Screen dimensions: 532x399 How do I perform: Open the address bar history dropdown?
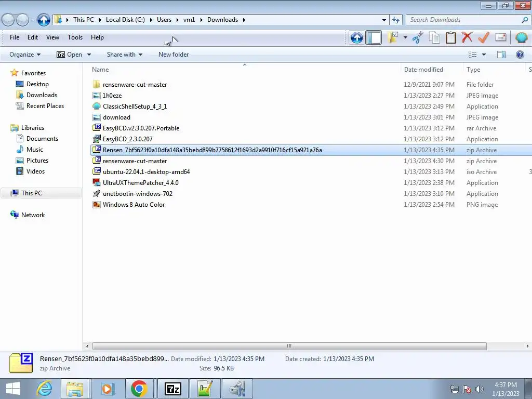384,20
